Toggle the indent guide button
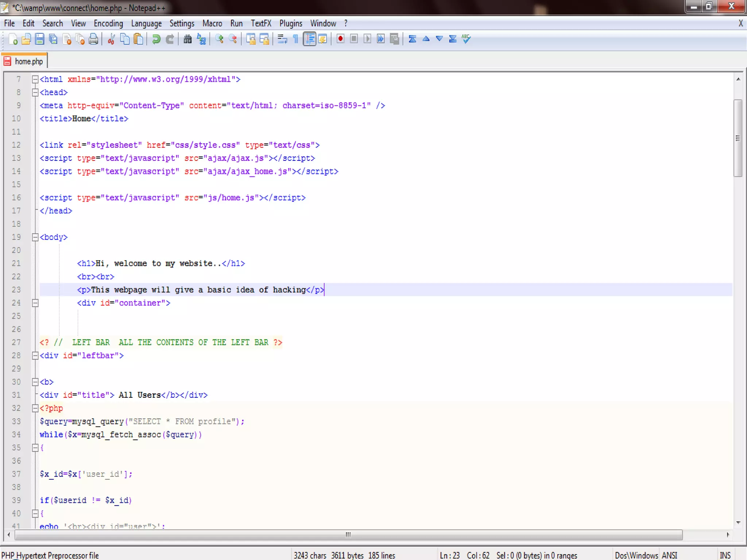This screenshot has height=560, width=747. click(x=310, y=39)
